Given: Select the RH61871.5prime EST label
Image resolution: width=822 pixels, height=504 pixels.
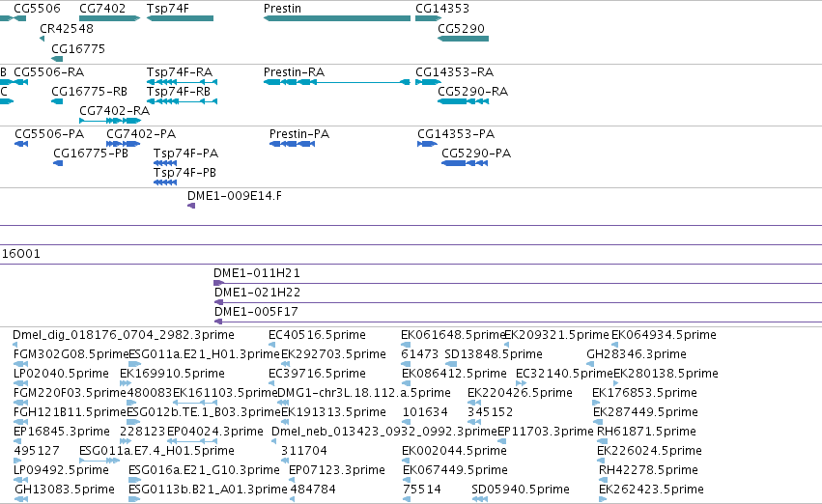Looking at the screenshot, I should pos(646,432).
